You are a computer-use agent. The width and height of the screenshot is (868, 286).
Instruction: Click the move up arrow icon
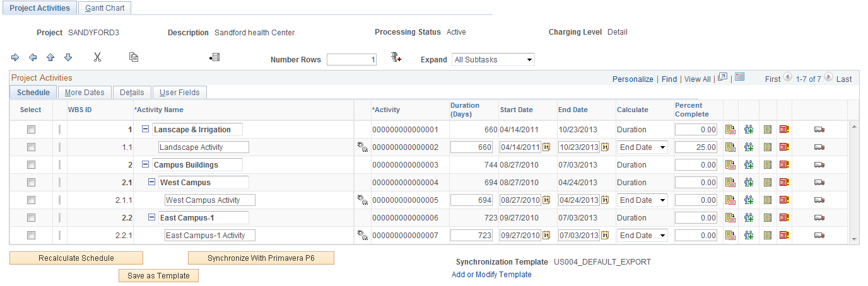[x=50, y=57]
